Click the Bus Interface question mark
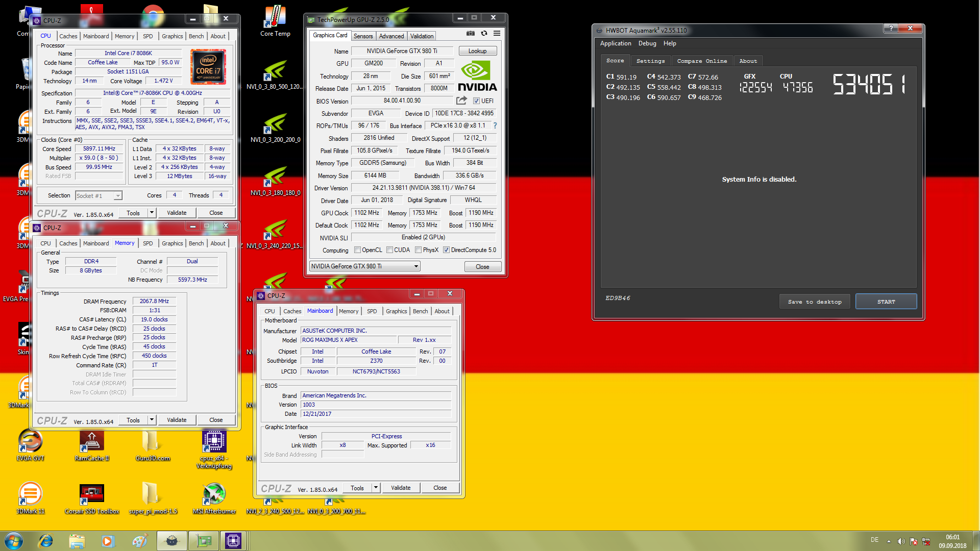The image size is (980, 551). click(x=495, y=126)
